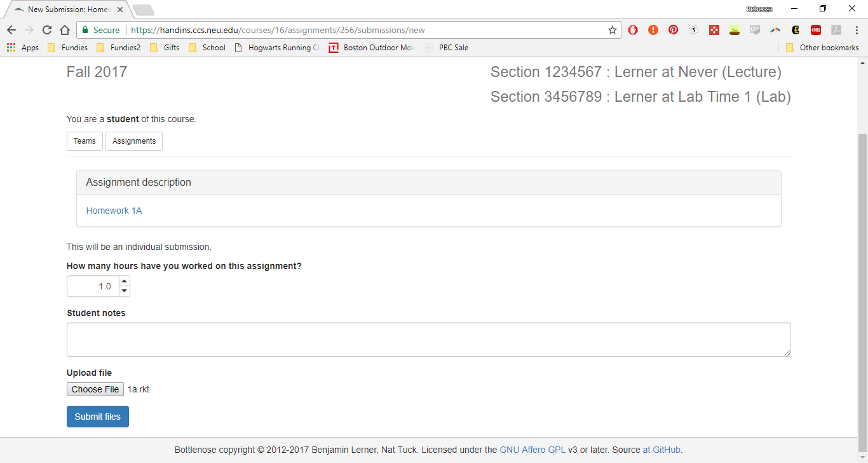Click the Adobe PDF extension icon

coord(836,30)
